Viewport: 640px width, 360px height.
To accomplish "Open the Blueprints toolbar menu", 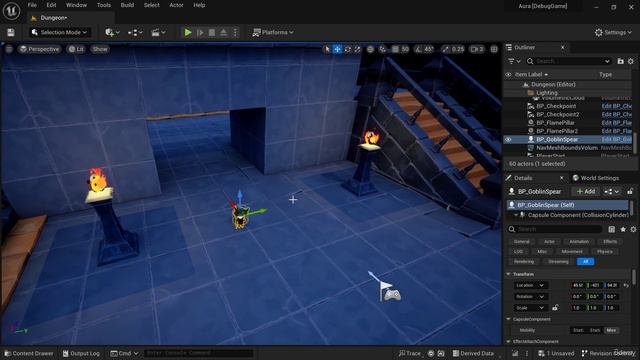I will (135, 32).
